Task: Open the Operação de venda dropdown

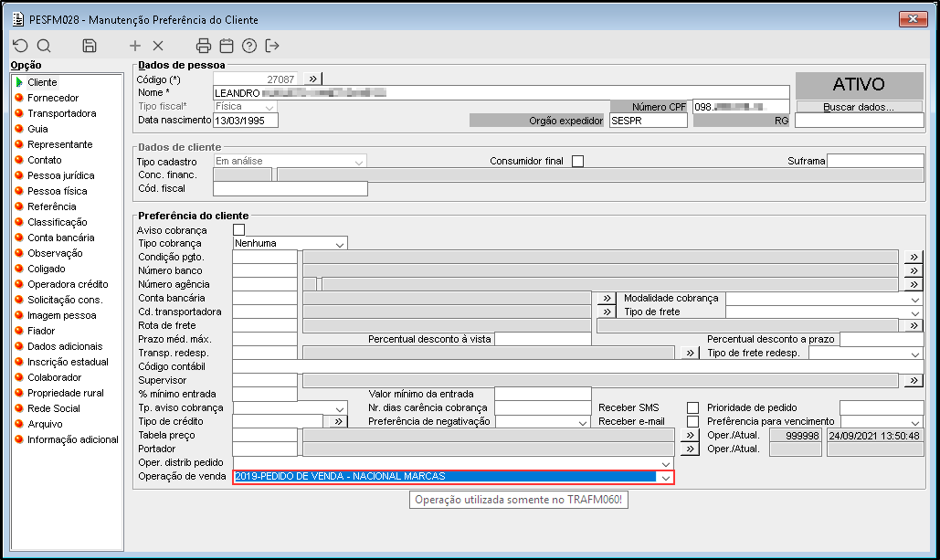Action: [665, 477]
